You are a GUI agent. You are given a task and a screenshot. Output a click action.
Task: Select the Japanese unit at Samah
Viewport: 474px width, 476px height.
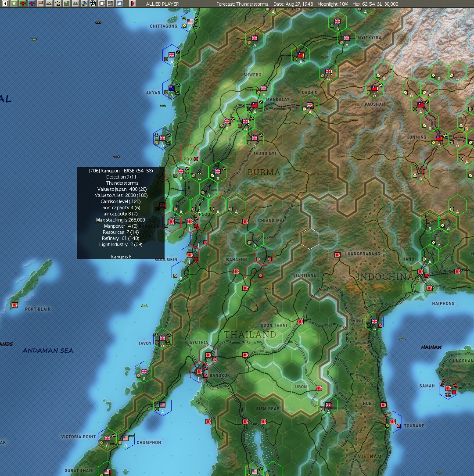point(448,388)
